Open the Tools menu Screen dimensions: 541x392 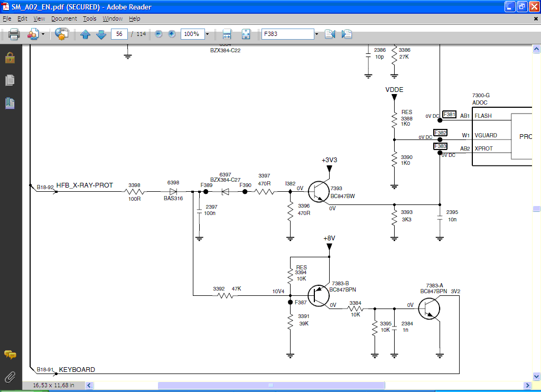click(x=90, y=18)
